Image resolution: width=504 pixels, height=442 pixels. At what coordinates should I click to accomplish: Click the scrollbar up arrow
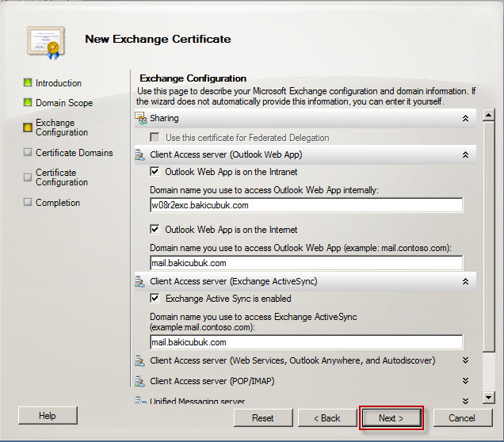489,115
